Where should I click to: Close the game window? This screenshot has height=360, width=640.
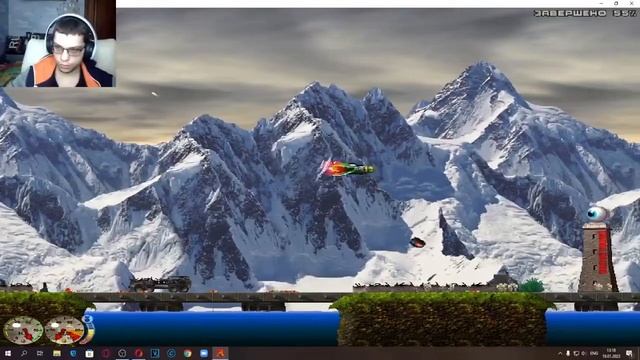(631, 3)
